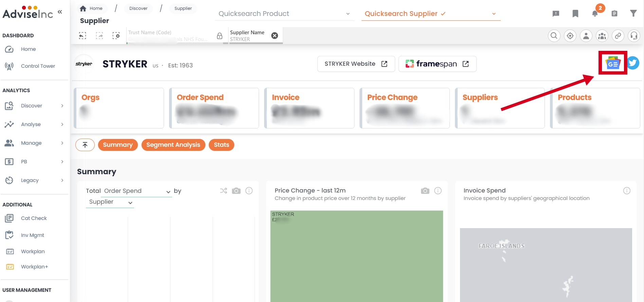Select the STRYKER green treemap block
This screenshot has width=644, height=302.
pyautogui.click(x=356, y=256)
